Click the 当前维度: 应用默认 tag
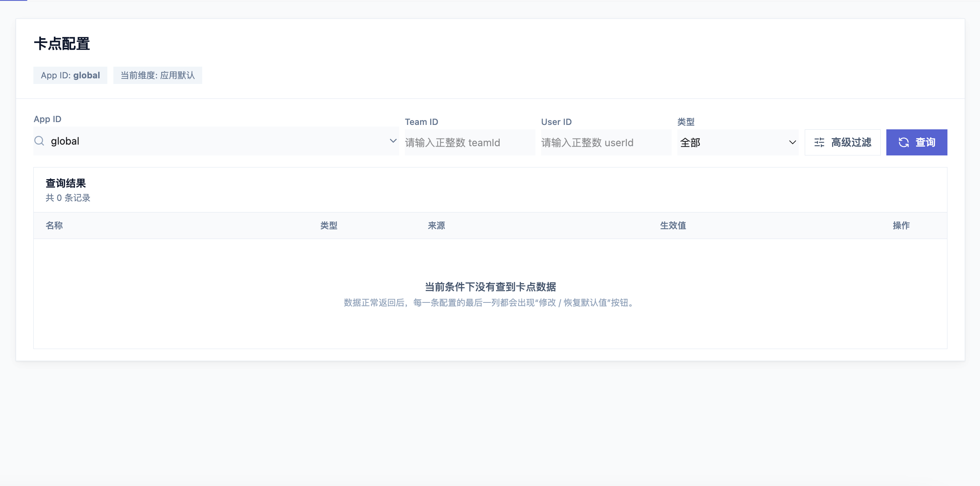This screenshot has height=486, width=980. (158, 76)
